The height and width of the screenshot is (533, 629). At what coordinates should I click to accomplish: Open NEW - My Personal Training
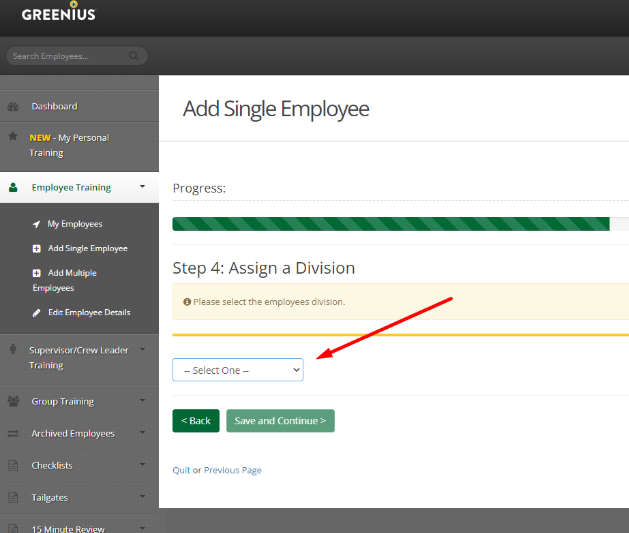(69, 145)
